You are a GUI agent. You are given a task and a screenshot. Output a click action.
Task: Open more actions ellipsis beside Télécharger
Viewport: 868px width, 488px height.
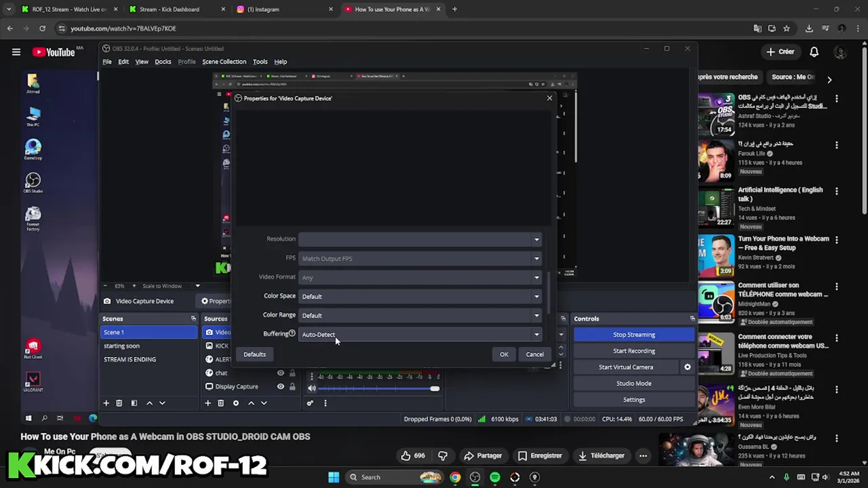click(x=643, y=455)
